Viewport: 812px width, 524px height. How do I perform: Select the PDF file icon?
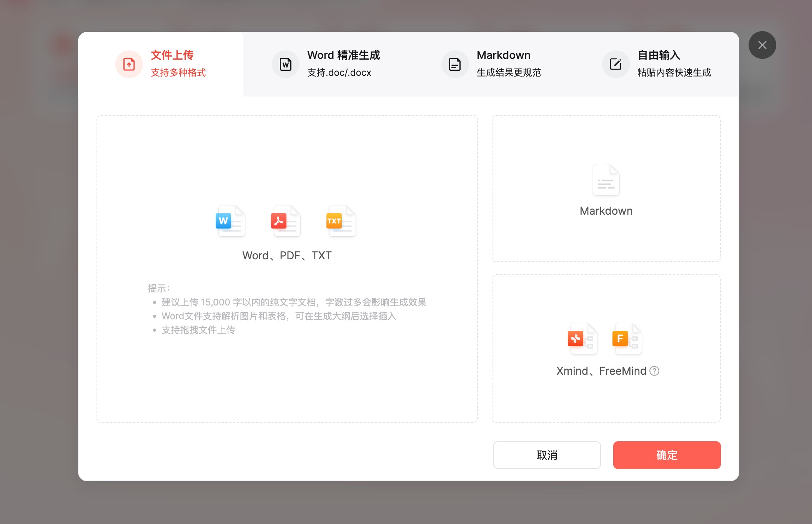click(x=286, y=221)
